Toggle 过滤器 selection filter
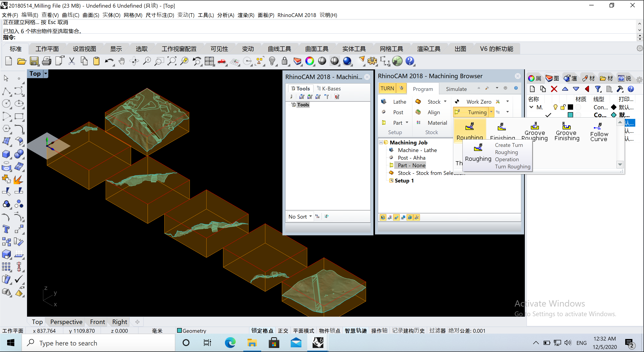 tap(438, 331)
